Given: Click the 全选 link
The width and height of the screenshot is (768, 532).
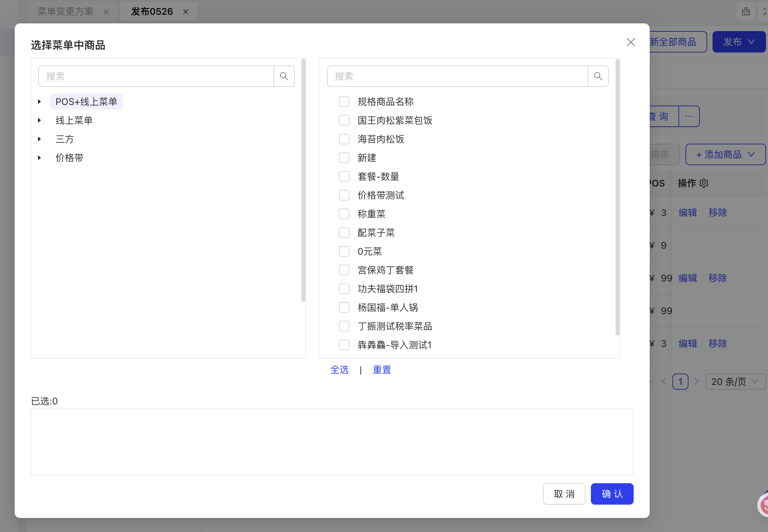Looking at the screenshot, I should click(x=339, y=370).
